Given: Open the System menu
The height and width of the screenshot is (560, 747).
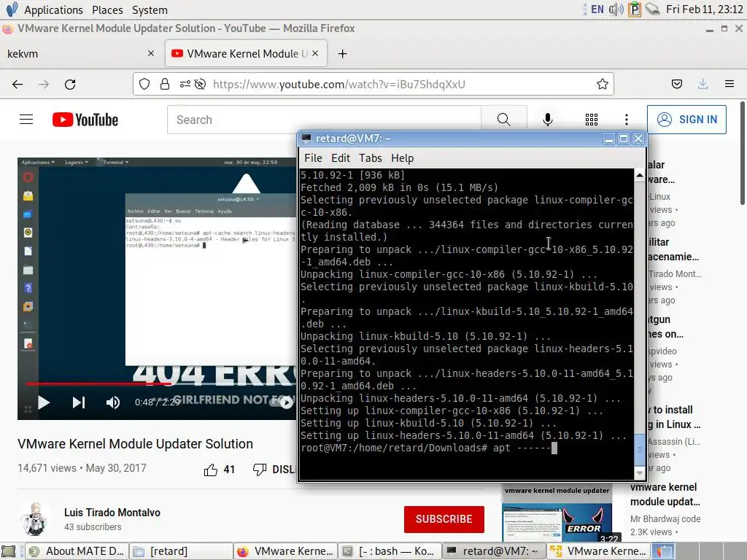Looking at the screenshot, I should coord(150,10).
